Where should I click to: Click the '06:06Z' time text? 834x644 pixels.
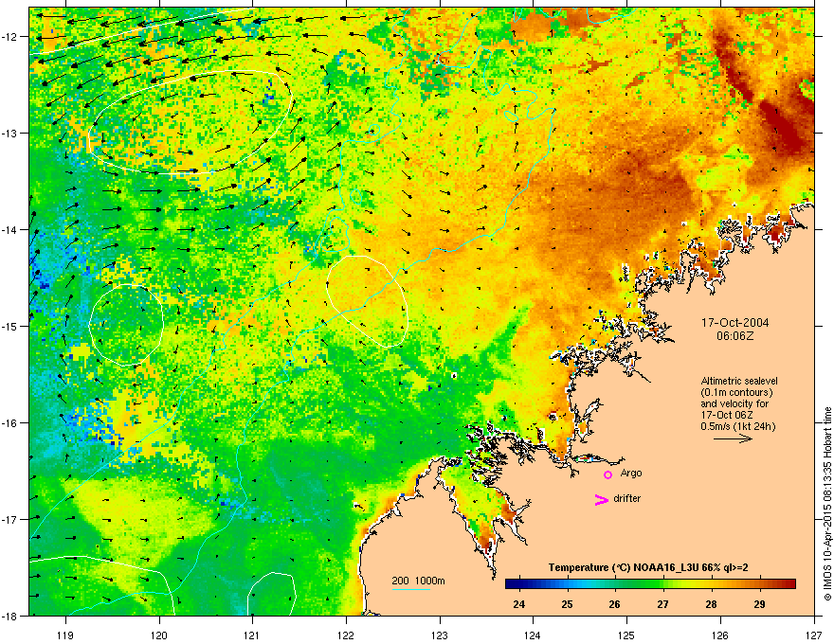[x=735, y=336]
